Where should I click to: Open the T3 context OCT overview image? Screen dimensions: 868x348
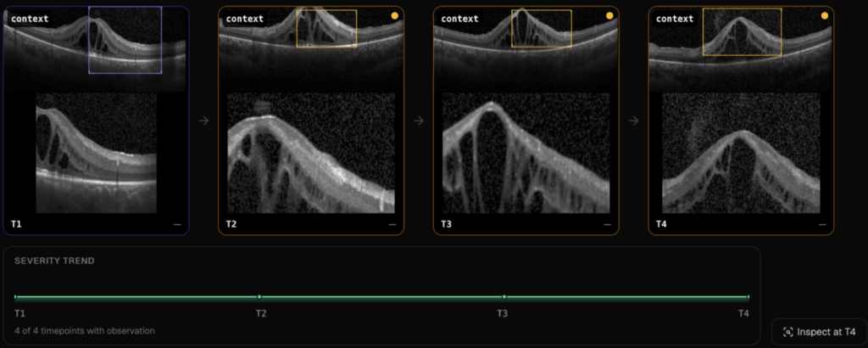point(526,48)
